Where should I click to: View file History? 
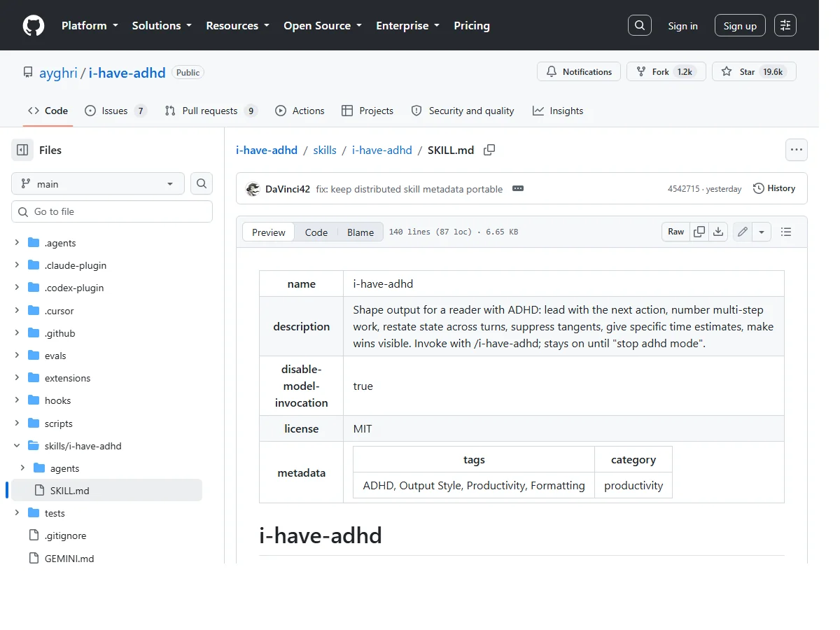pyautogui.click(x=774, y=188)
